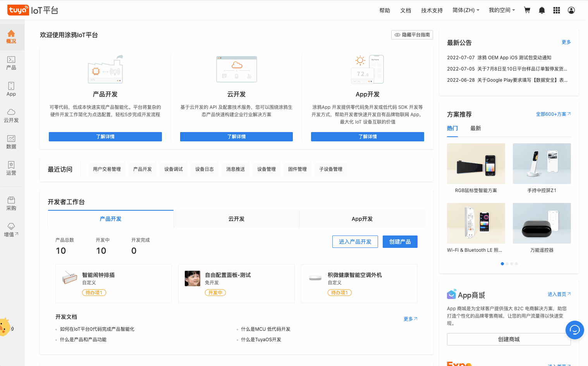Viewport: 588px width, 366px height.
Task: Open the 更多 announcements link
Action: 566,42
